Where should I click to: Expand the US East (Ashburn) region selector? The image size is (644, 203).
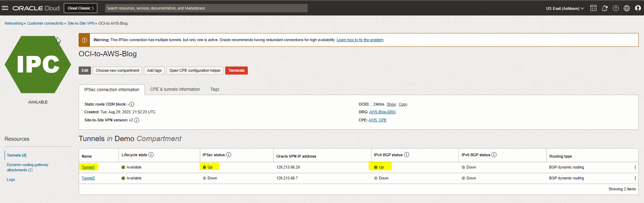pyautogui.click(x=565, y=8)
